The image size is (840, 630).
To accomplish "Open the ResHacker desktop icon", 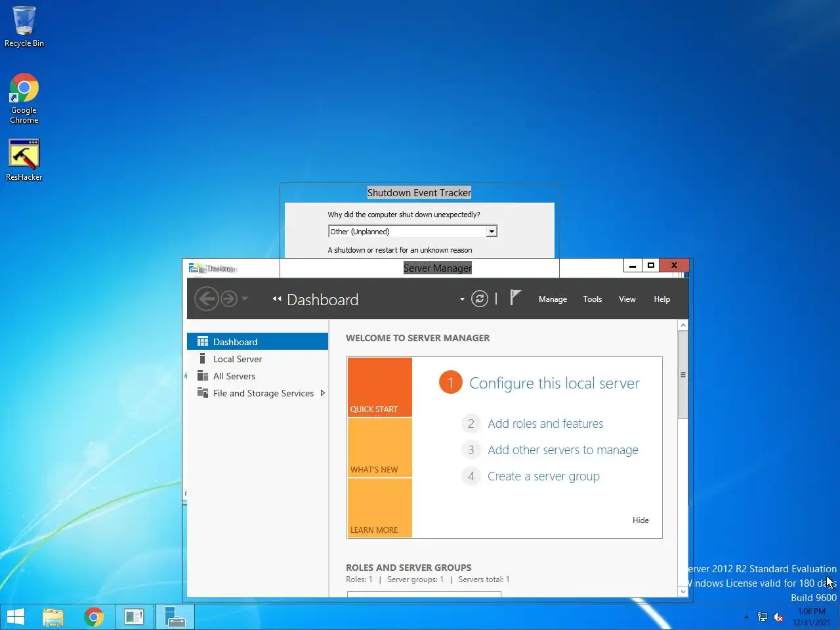I will [x=24, y=159].
